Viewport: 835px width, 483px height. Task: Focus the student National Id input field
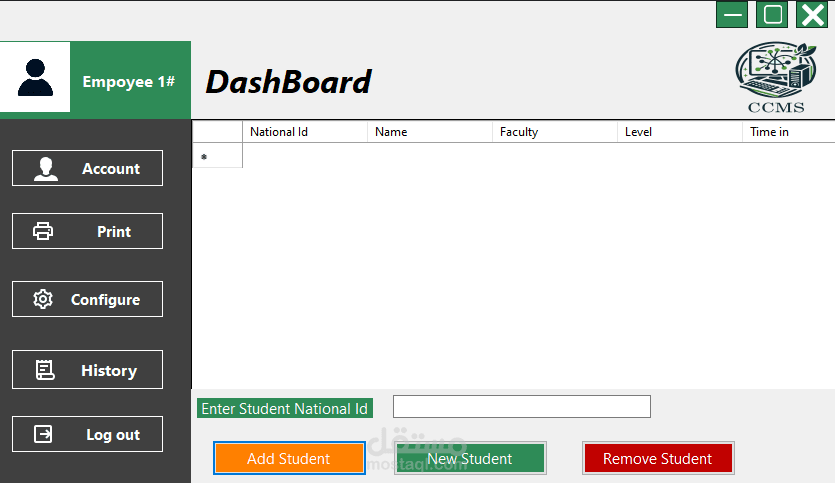pos(522,406)
